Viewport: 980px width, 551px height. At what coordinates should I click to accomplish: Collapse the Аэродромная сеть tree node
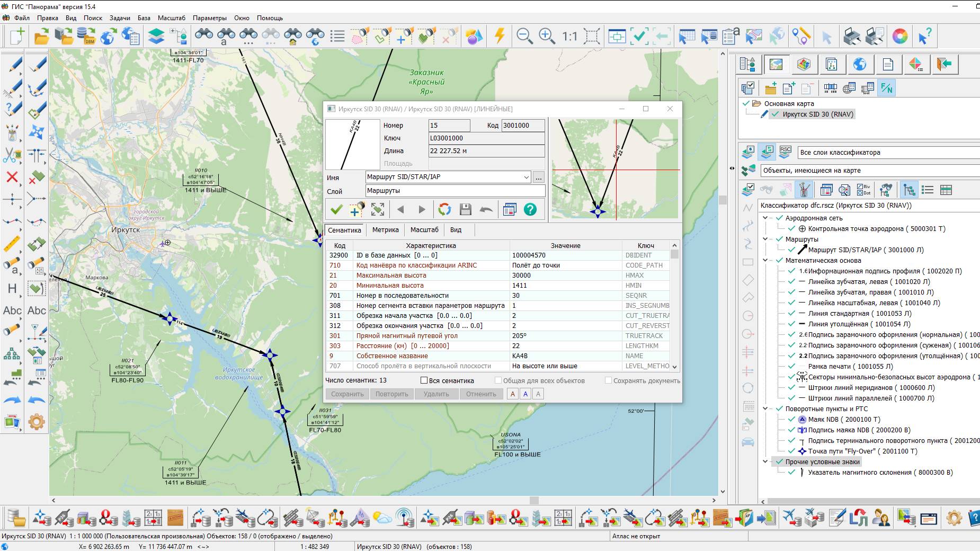click(x=765, y=218)
